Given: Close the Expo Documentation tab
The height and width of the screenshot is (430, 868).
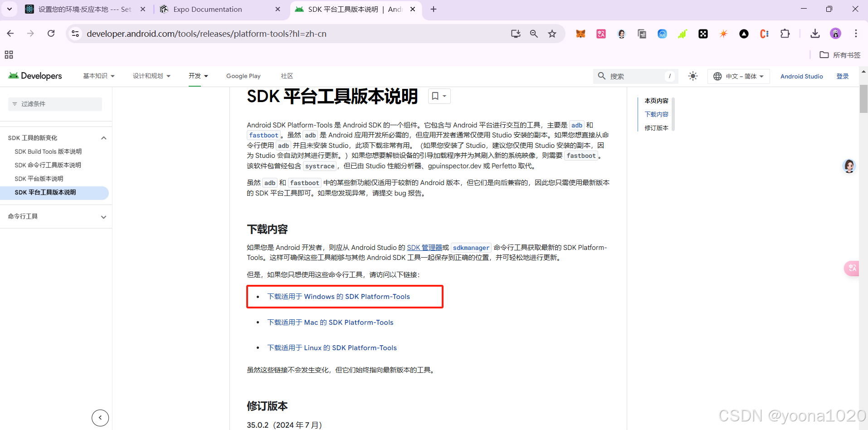Looking at the screenshot, I should tap(278, 9).
